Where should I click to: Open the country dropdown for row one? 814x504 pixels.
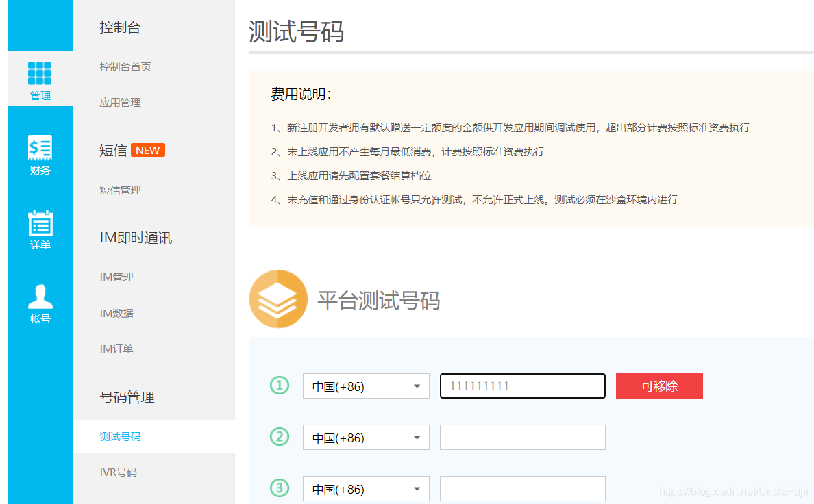[417, 386]
